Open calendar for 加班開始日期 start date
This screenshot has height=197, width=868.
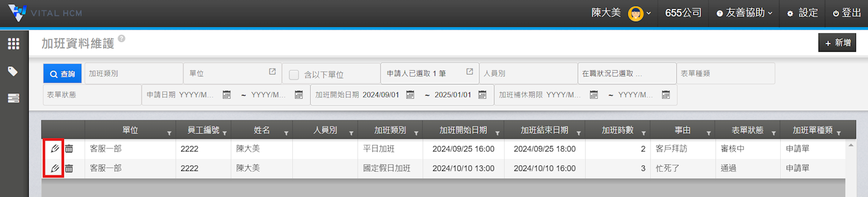[410, 95]
